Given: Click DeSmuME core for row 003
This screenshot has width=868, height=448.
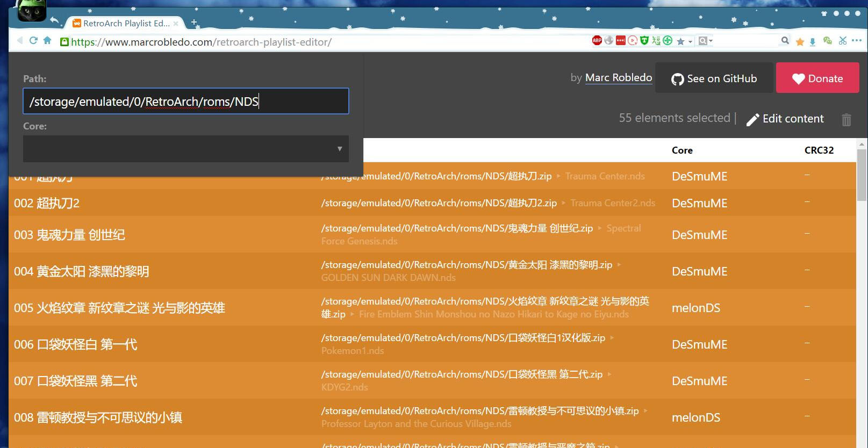Looking at the screenshot, I should (699, 235).
